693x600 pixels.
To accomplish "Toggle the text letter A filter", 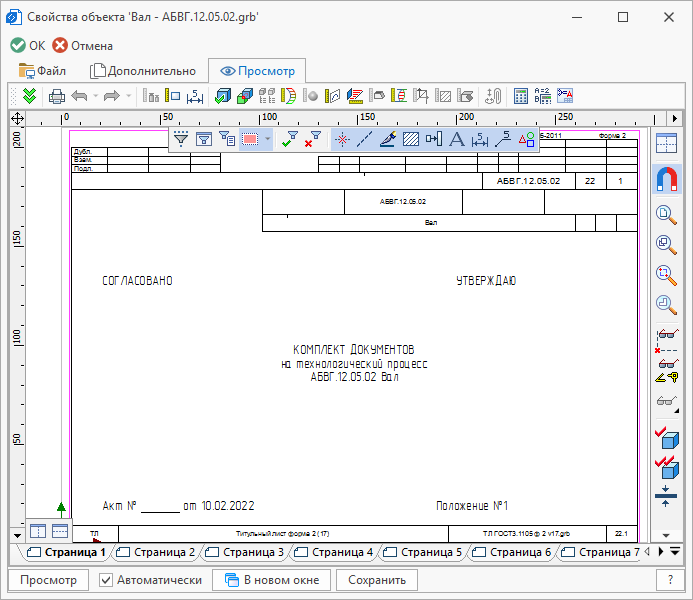I will coord(457,139).
